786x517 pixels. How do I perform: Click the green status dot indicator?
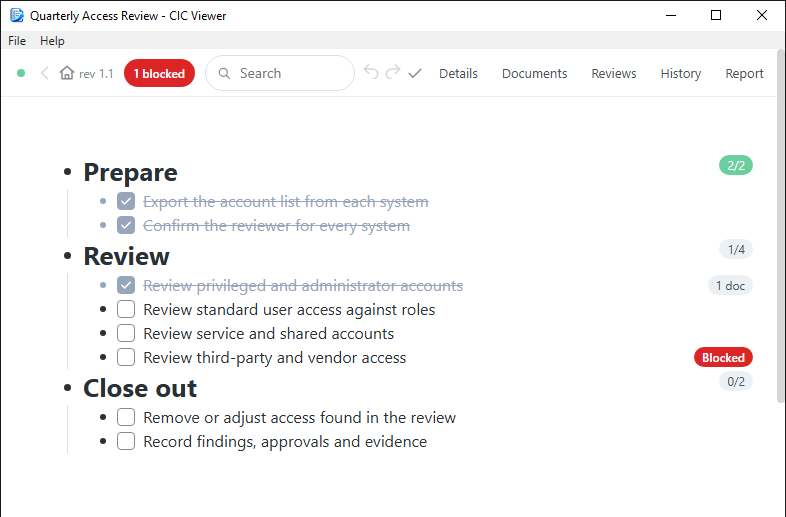(21, 73)
